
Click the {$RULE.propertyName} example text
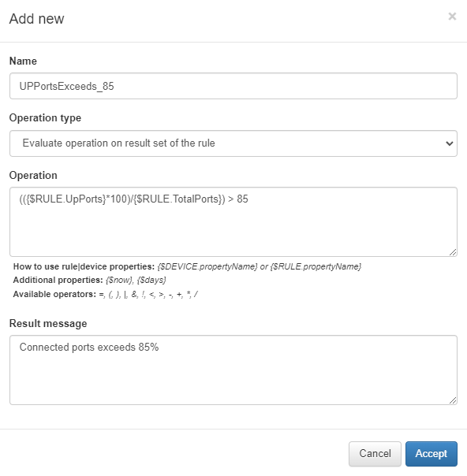click(x=316, y=266)
